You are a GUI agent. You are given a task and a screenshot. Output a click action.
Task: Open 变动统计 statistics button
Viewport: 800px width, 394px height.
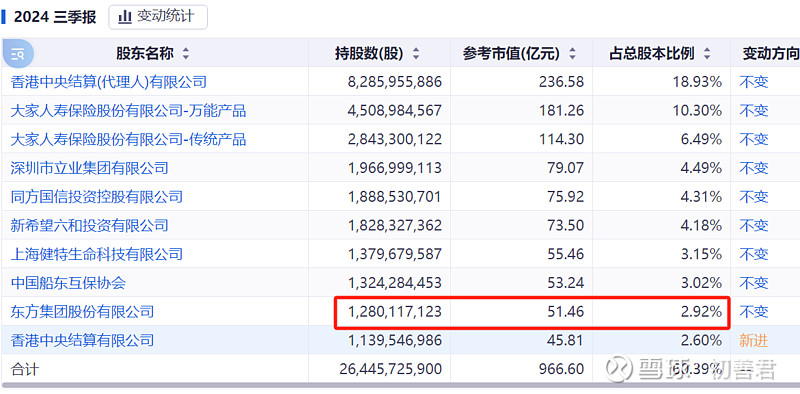tap(158, 17)
